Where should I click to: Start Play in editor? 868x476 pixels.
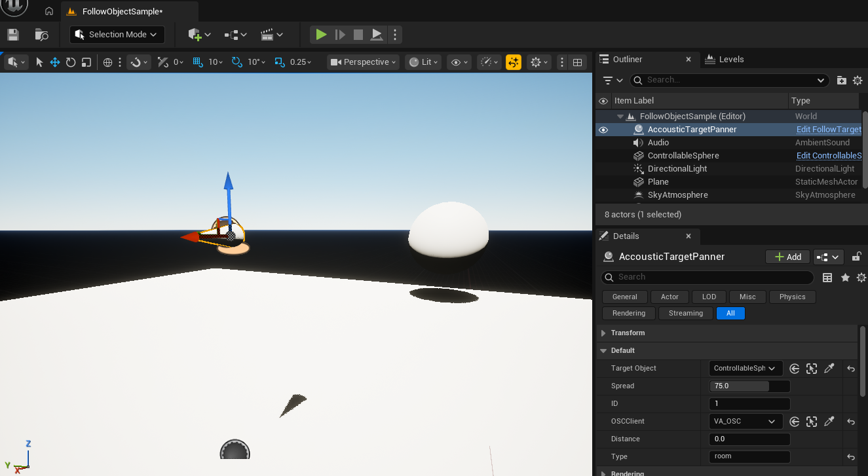[x=321, y=35]
